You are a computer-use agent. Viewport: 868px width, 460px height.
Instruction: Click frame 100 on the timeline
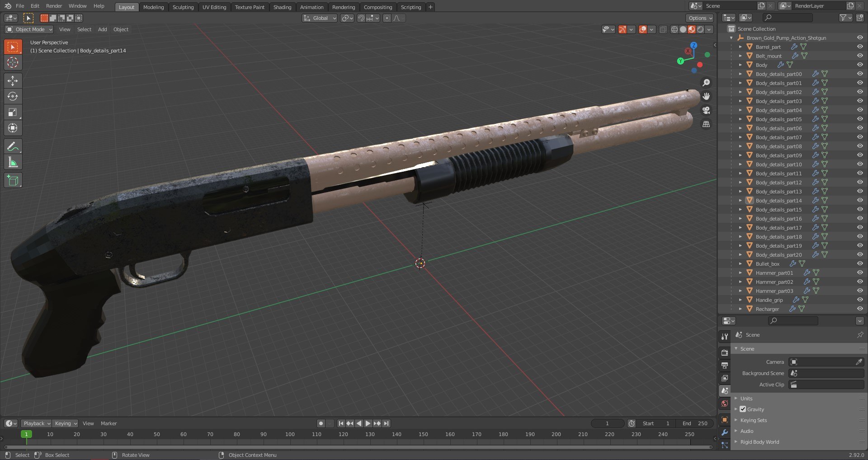(x=290, y=434)
